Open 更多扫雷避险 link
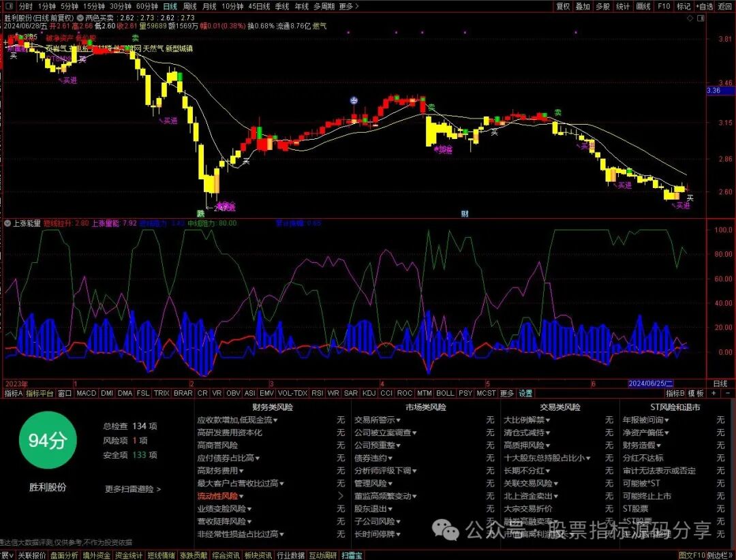736x560 pixels. click(133, 489)
